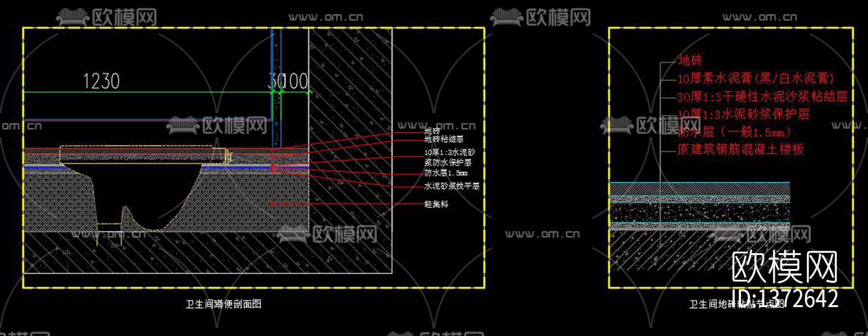Image resolution: width=868 pixels, height=336 pixels.
Task: Select the 轻集料 label
Action: pos(436,204)
